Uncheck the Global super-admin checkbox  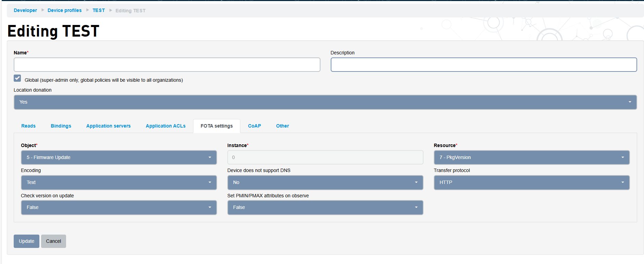[17, 78]
